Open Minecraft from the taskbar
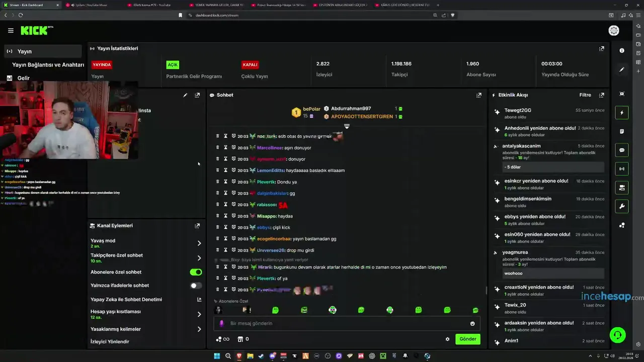The image size is (644, 362). click(383, 356)
